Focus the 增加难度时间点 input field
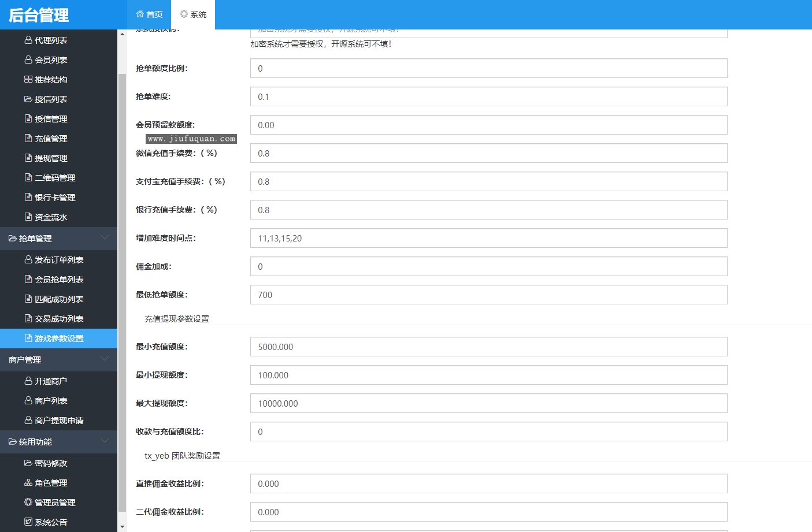The width and height of the screenshot is (812, 532). [488, 238]
